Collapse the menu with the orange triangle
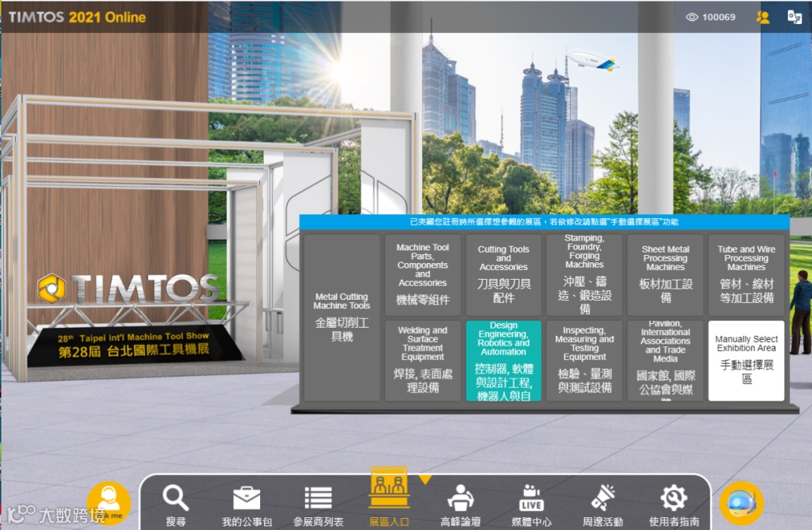The height and width of the screenshot is (530, 812). click(x=425, y=480)
